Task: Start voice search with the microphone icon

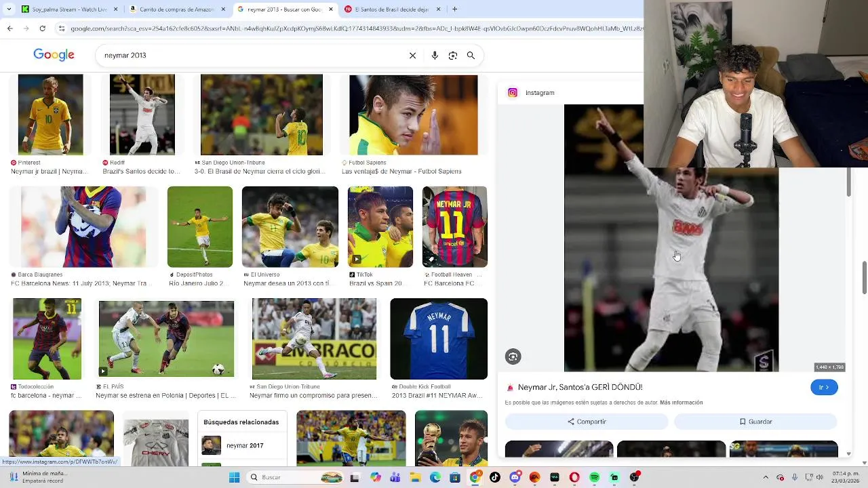Action: click(435, 56)
